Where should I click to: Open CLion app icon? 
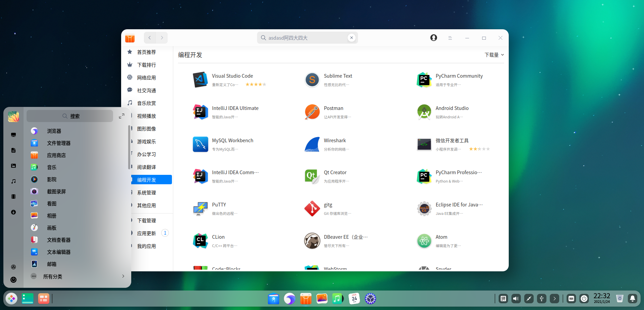[200, 241]
